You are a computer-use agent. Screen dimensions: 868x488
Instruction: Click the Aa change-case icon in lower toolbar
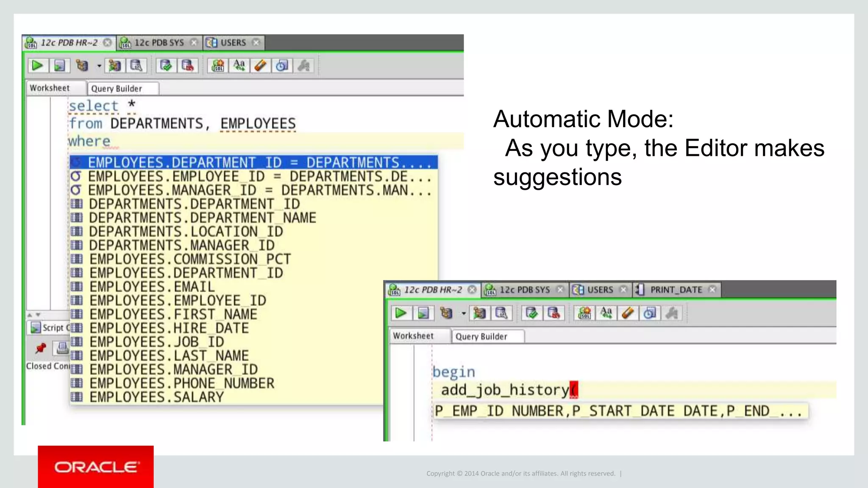tap(606, 313)
